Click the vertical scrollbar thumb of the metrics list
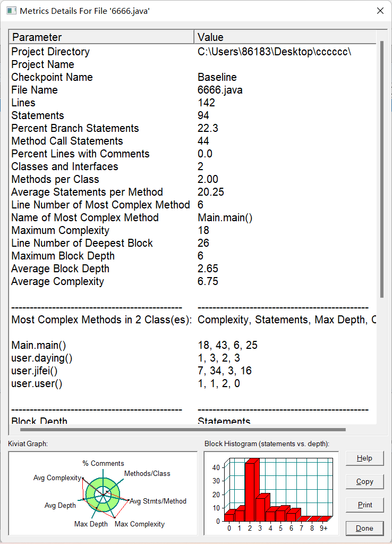The image size is (392, 544). (x=381, y=169)
